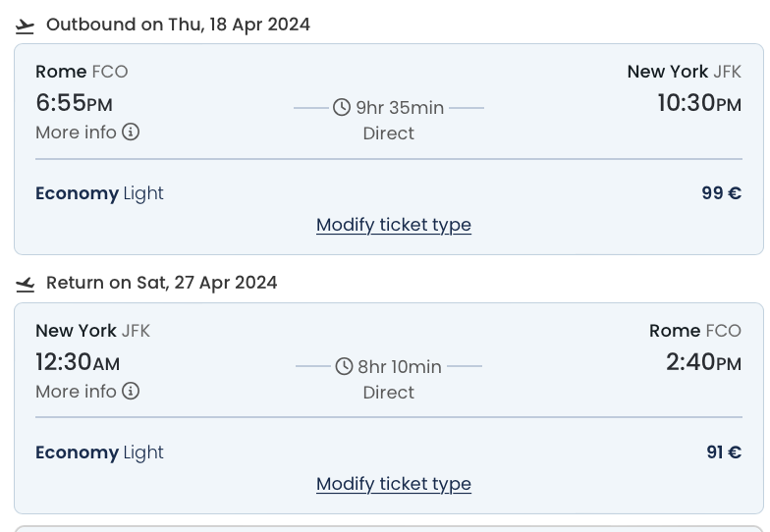Modify ticket type for return flight
The image size is (770, 532).
coord(394,484)
